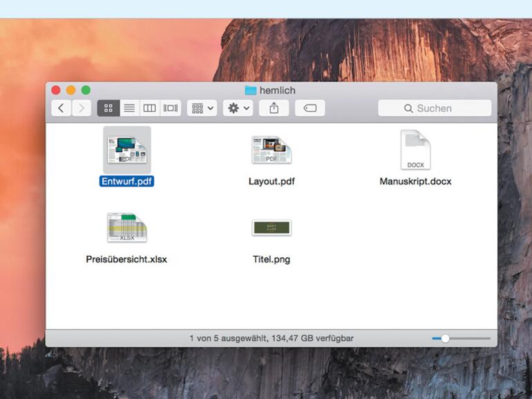Click the Preisübersicht.xlsx file name
Screen dimensions: 532x399
[126, 260]
